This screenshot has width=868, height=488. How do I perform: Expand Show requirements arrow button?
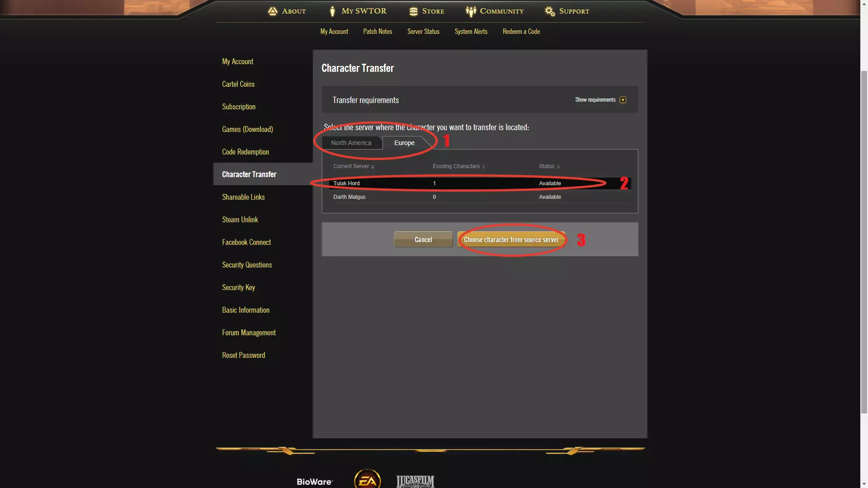pyautogui.click(x=623, y=100)
